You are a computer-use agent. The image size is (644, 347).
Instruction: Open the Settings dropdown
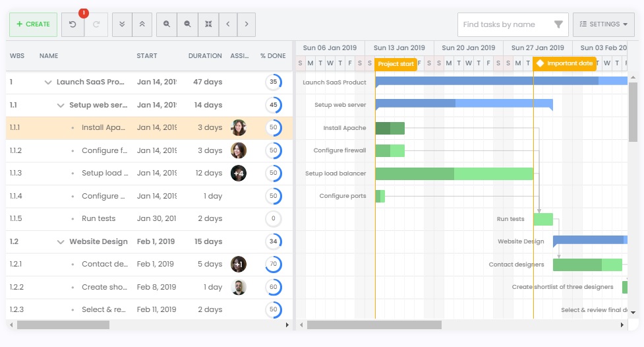click(603, 24)
